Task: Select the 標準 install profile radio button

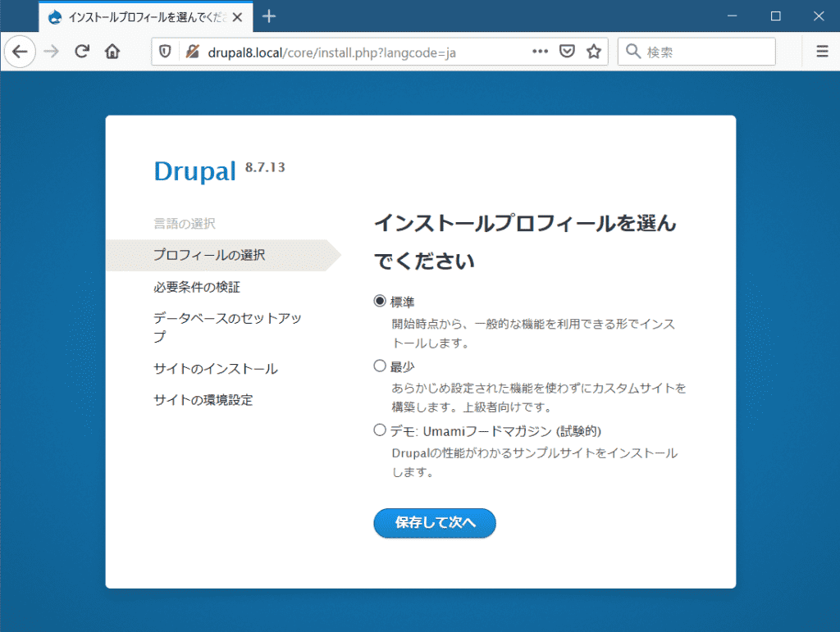Action: [x=380, y=302]
